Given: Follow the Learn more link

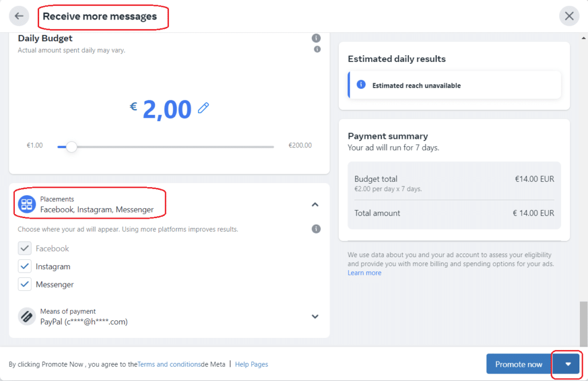Looking at the screenshot, I should pos(364,273).
